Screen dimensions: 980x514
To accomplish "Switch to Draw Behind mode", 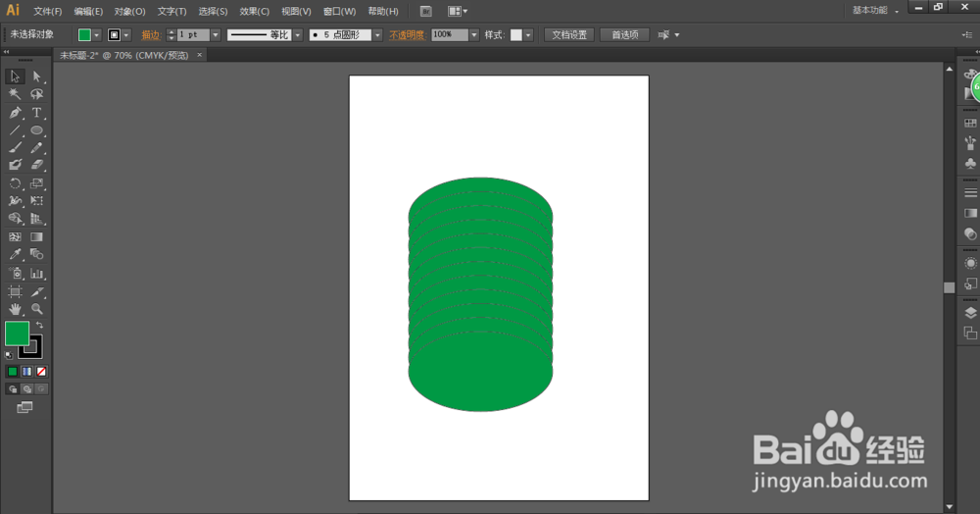I will point(26,389).
